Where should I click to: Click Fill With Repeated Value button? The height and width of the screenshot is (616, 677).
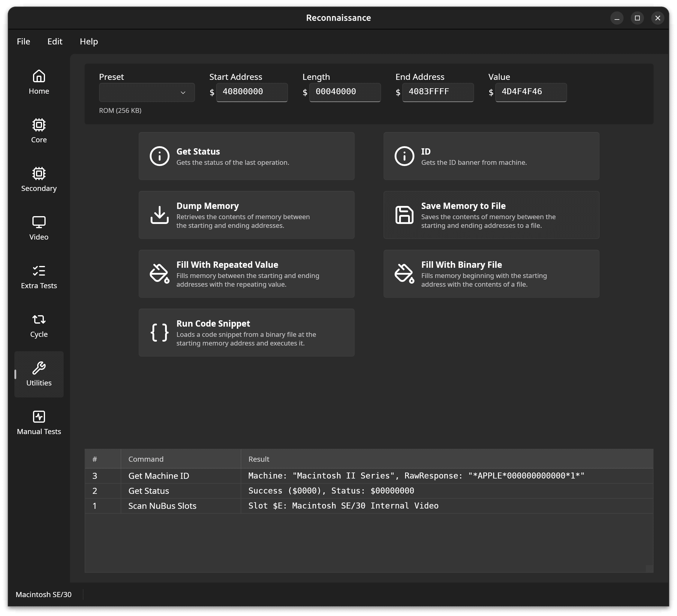(246, 274)
